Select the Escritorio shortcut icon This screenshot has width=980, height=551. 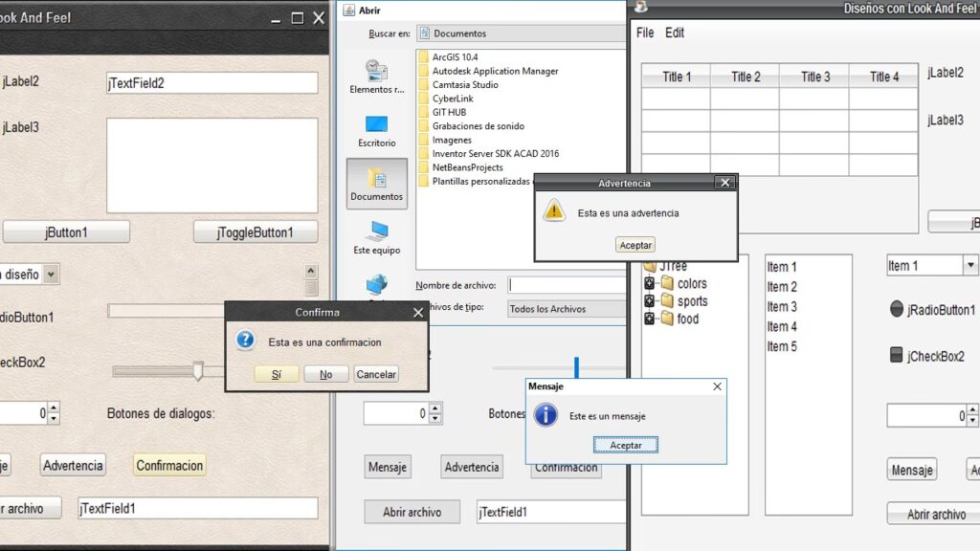click(x=376, y=130)
